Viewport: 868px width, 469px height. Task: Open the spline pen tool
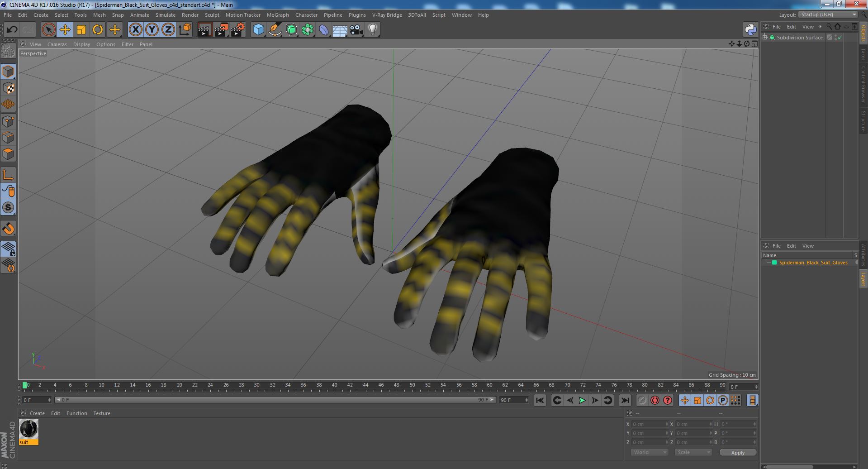click(275, 30)
